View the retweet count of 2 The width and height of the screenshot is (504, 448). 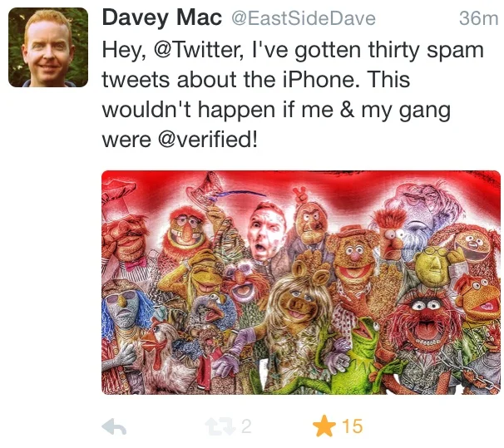point(246,426)
